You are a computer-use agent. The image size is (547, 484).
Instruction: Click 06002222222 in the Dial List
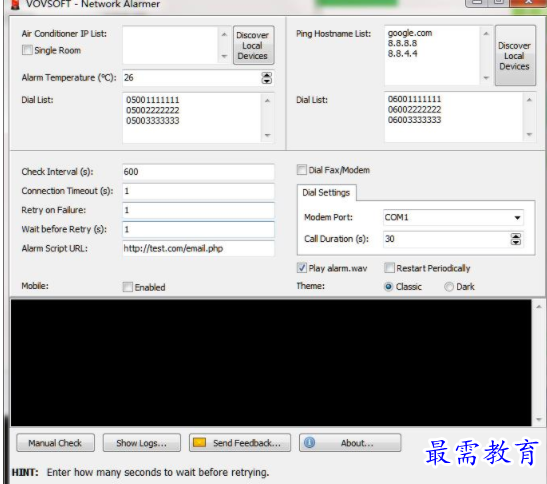point(414,110)
